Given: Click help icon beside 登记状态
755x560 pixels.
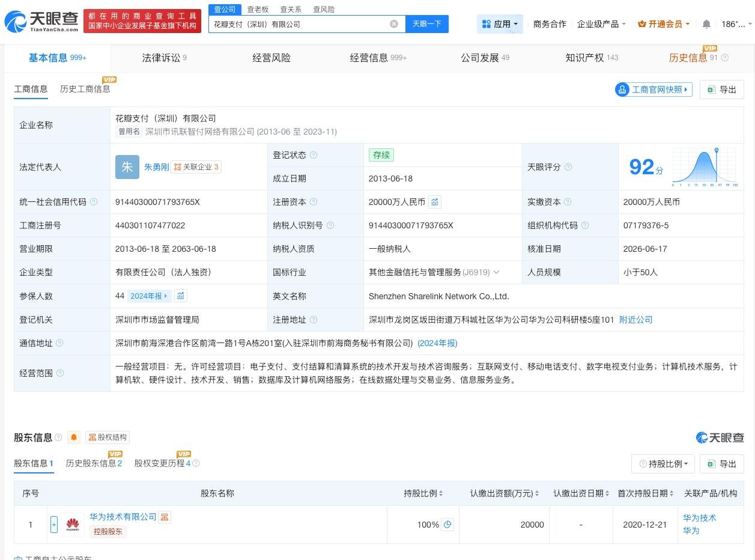Looking at the screenshot, I should click(x=313, y=155).
